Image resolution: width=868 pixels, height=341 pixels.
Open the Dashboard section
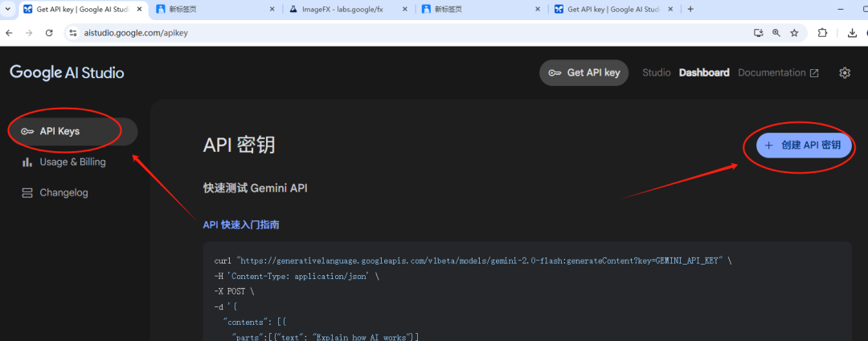[x=704, y=72]
